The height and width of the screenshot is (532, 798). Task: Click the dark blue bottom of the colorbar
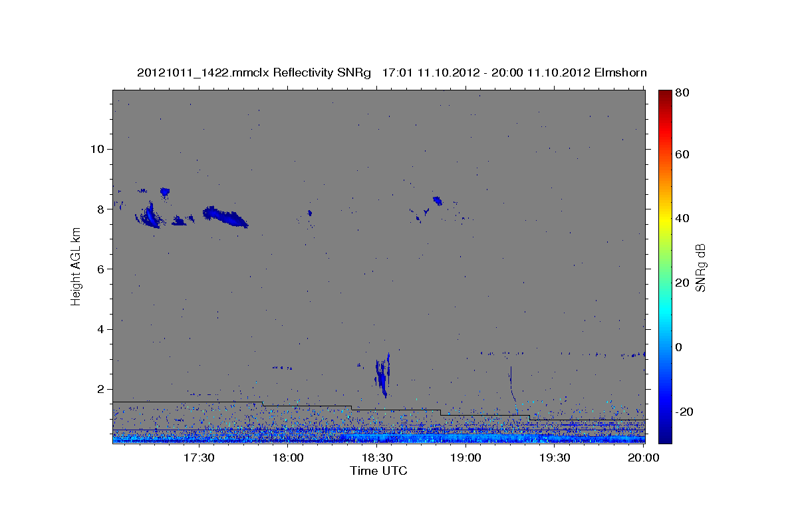coord(665,436)
